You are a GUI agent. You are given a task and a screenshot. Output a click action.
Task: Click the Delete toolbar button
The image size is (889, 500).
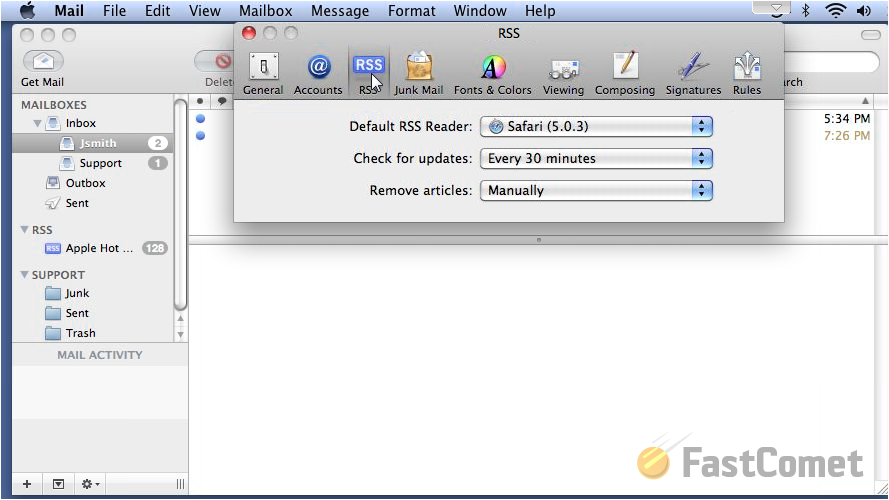coord(216,61)
